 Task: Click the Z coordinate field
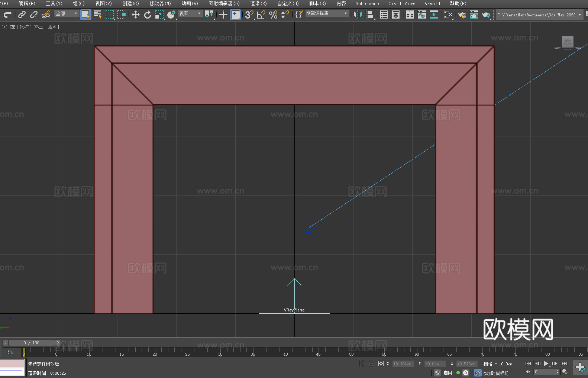[466, 364]
